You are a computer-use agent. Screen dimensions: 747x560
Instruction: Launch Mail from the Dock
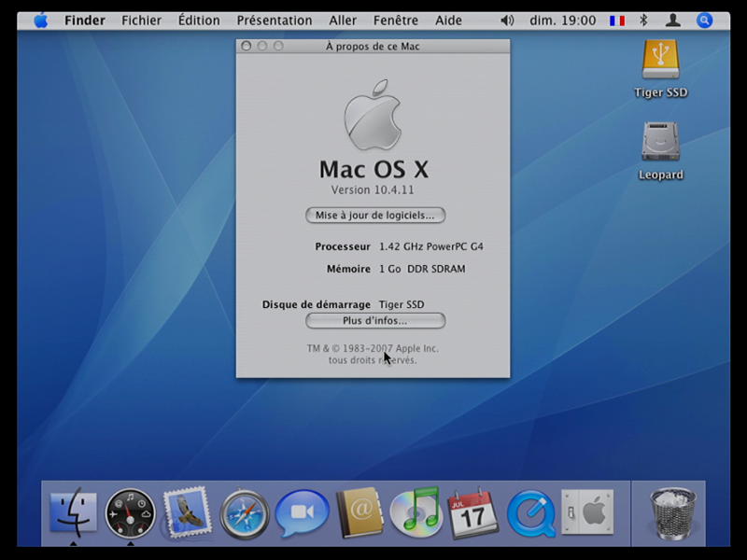[187, 512]
